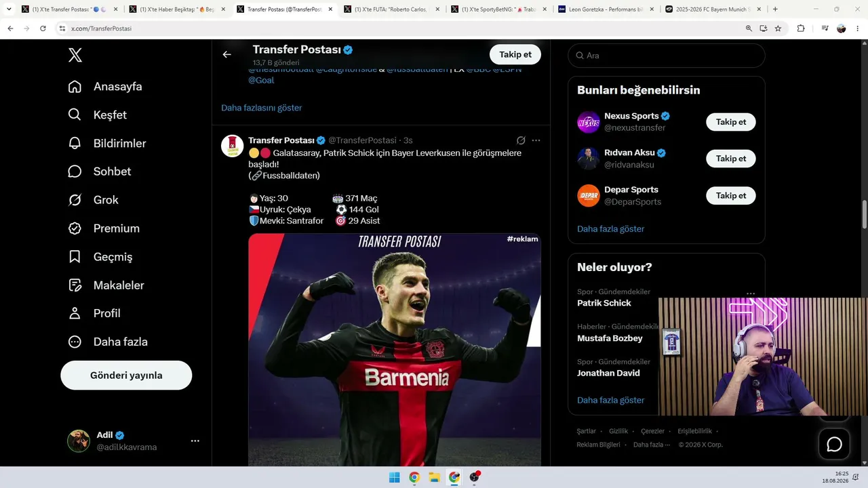Open the Windows Start menu

click(x=394, y=477)
